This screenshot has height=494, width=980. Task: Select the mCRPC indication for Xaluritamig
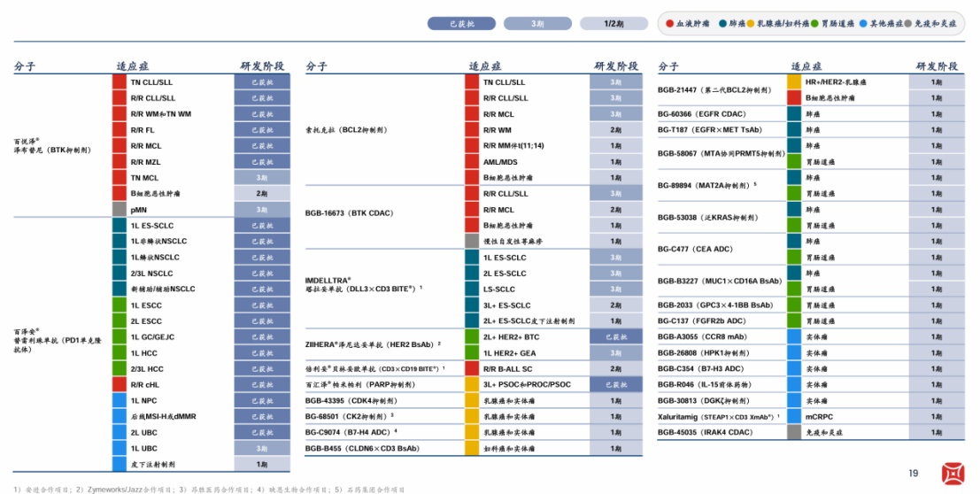tap(819, 416)
